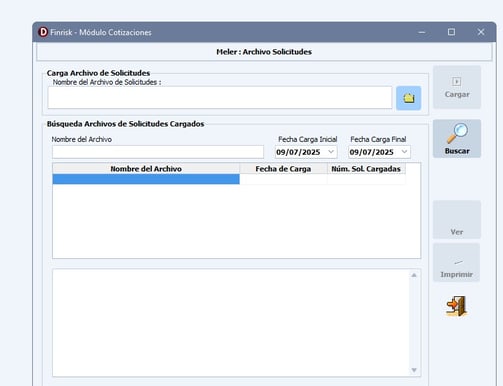This screenshot has height=386, width=503.
Task: Click the scroll down arrow in text area
Action: click(x=414, y=370)
